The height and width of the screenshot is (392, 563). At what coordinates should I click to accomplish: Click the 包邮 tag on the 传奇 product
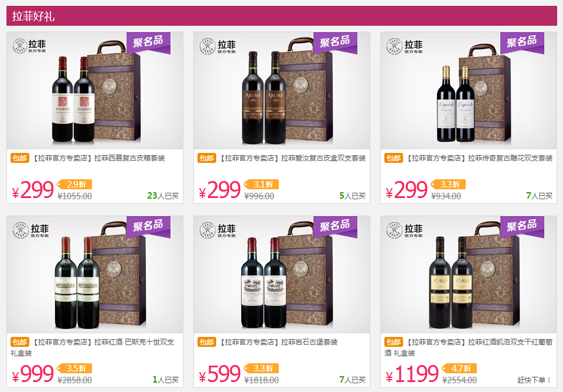coord(394,158)
